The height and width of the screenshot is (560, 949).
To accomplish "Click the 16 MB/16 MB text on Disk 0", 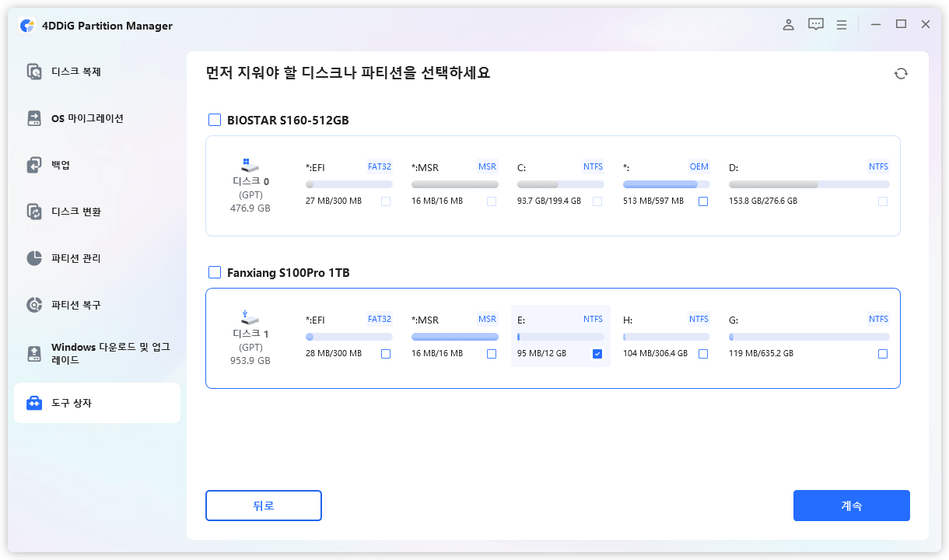I will (437, 201).
